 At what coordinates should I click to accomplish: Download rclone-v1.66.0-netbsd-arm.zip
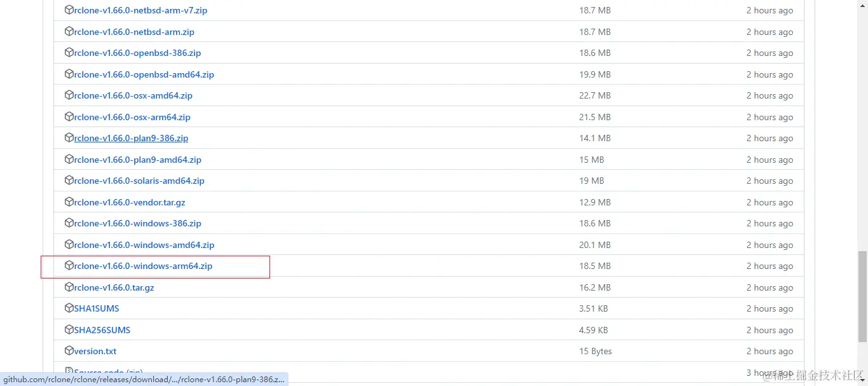(x=134, y=32)
